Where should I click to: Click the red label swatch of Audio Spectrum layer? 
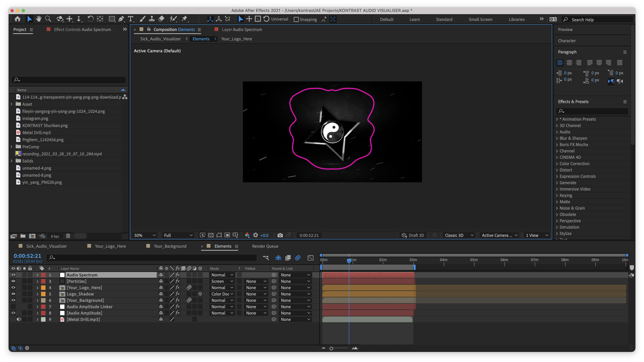click(x=43, y=275)
